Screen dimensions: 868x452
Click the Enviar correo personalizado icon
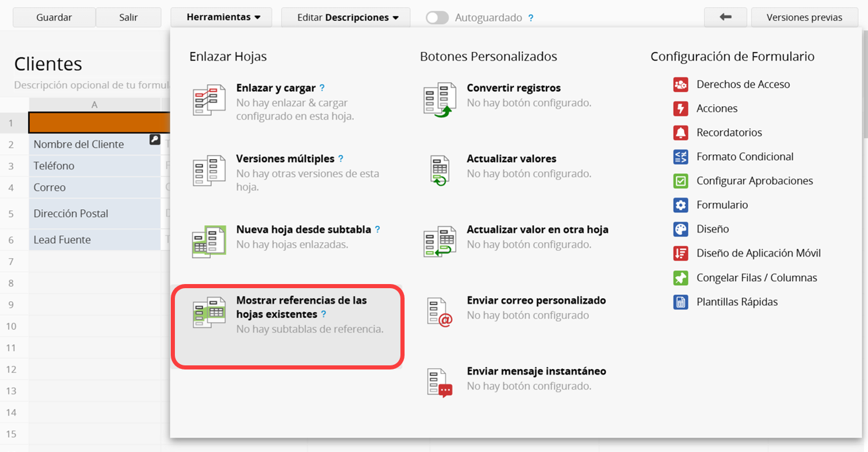439,312
